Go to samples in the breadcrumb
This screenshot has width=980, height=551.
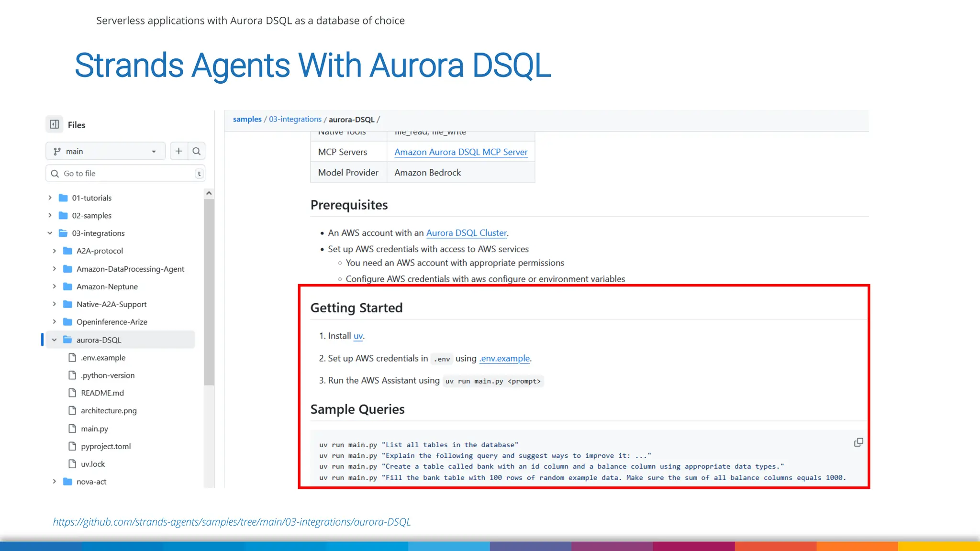[x=247, y=119]
